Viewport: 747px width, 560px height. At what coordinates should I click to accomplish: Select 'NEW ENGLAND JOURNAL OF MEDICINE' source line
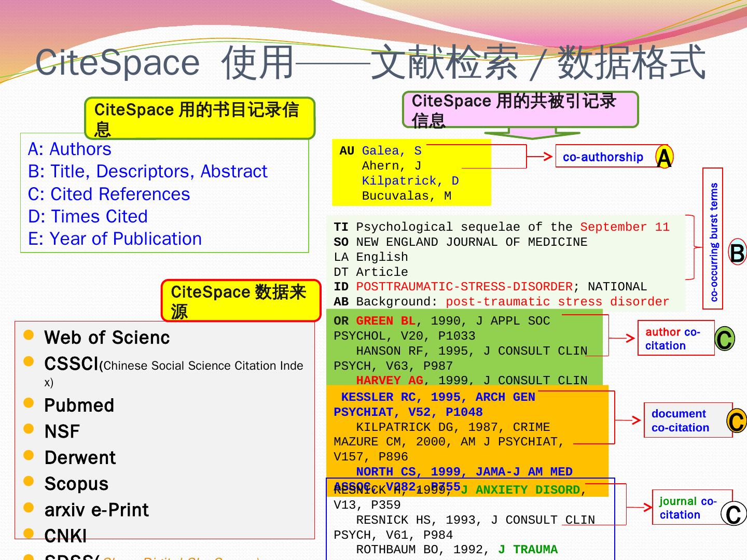[x=472, y=242]
